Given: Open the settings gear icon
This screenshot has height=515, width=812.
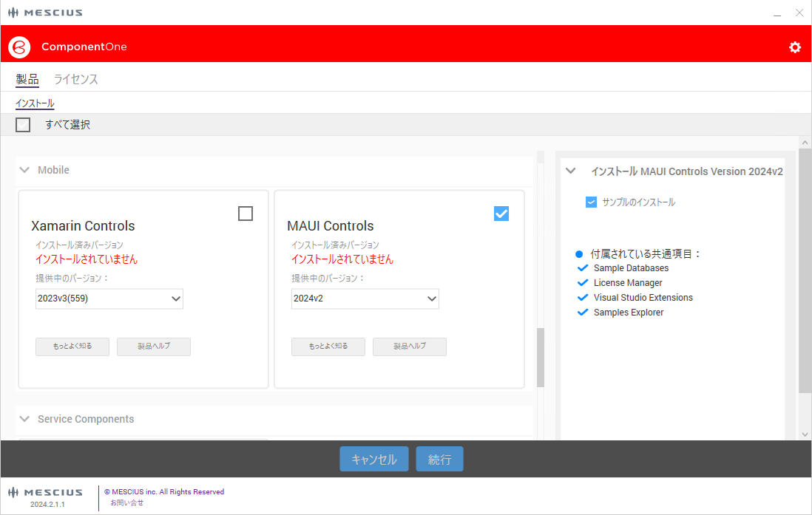Looking at the screenshot, I should tap(795, 47).
